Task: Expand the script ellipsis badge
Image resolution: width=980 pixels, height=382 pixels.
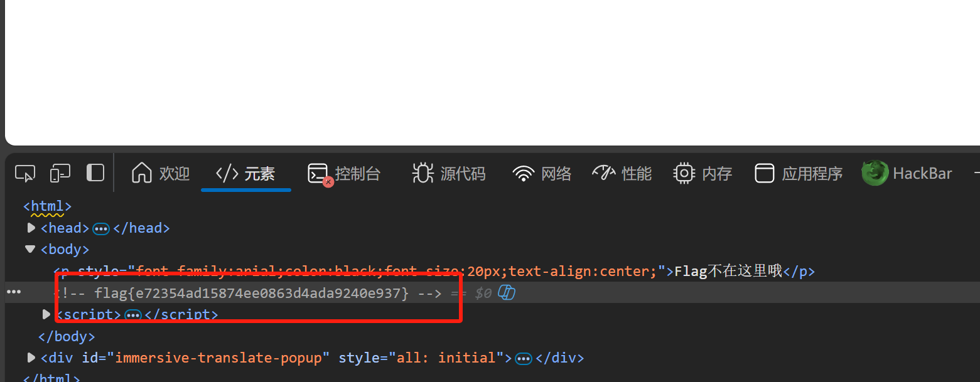Action: click(133, 315)
